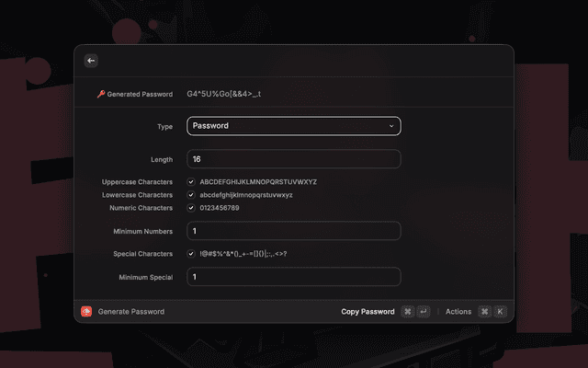Click the Length input field

tap(293, 159)
